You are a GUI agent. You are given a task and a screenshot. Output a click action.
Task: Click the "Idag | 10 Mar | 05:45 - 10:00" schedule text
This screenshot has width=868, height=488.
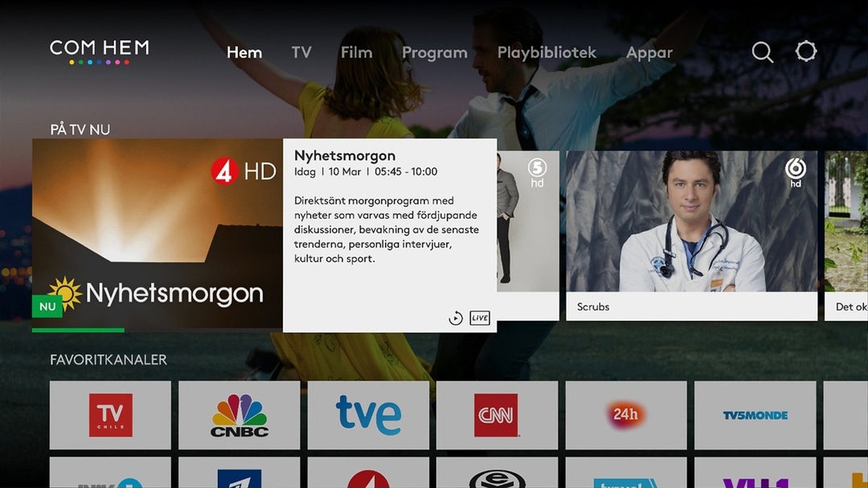click(x=366, y=172)
